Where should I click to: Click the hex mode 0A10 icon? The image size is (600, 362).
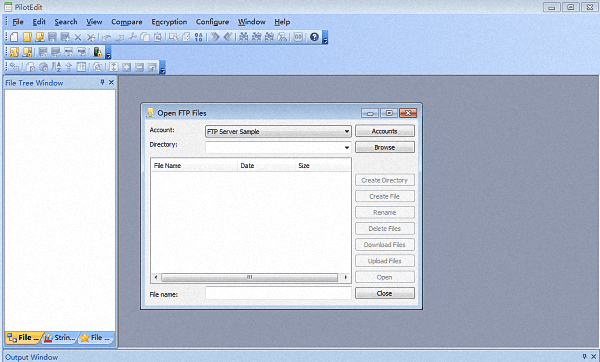(x=199, y=37)
